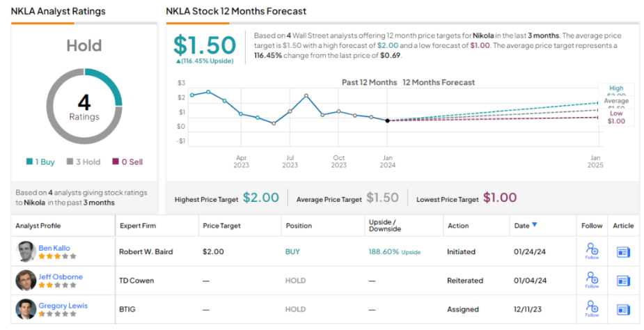Click the gray Hold legend swatch
Viewport: 644px width, 330px height.
tap(70, 162)
